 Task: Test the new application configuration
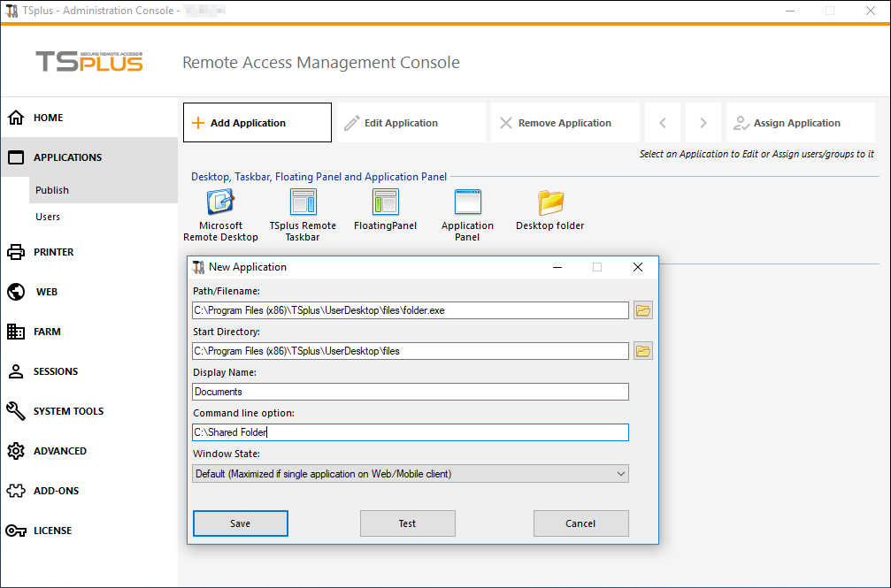(x=407, y=523)
